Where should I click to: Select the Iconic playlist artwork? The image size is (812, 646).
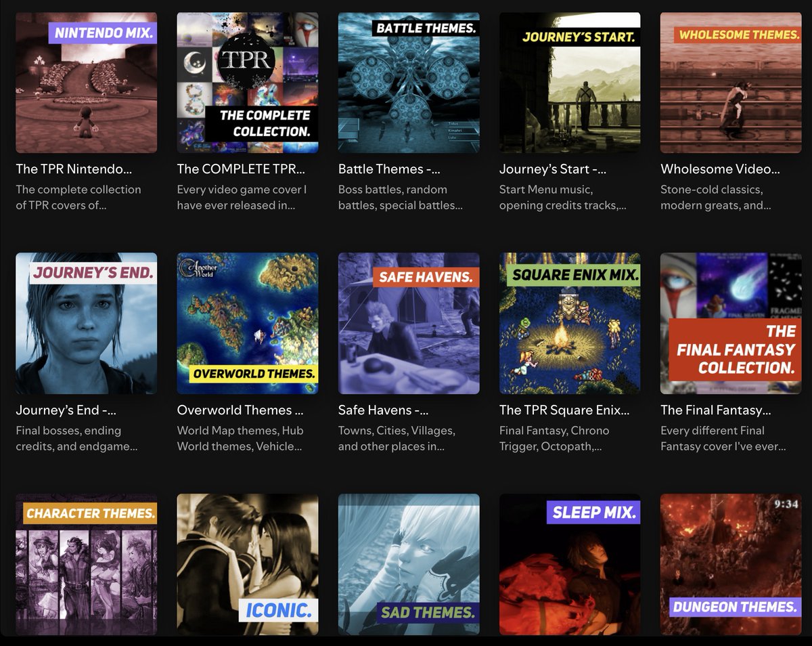[247, 564]
